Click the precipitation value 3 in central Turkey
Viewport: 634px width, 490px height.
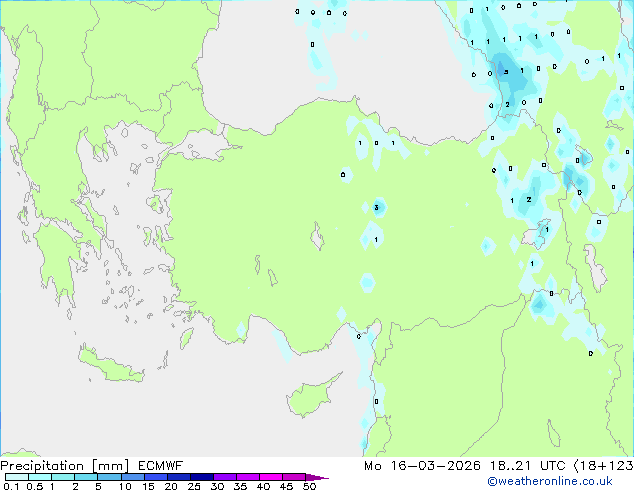coord(377,207)
